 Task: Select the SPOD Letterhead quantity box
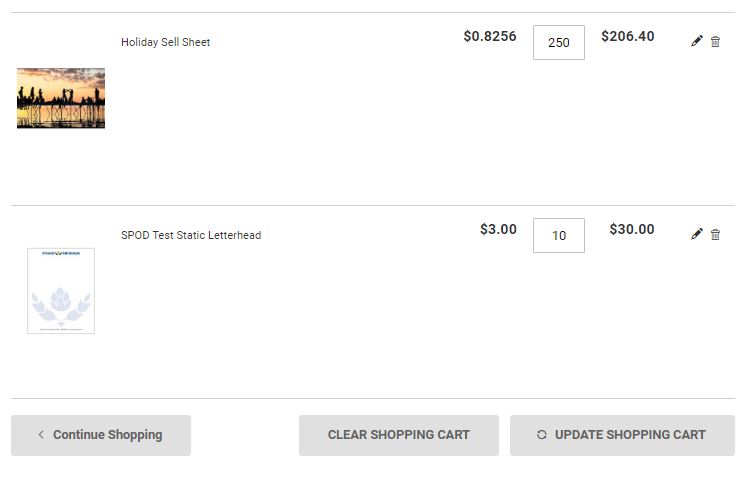pos(558,236)
